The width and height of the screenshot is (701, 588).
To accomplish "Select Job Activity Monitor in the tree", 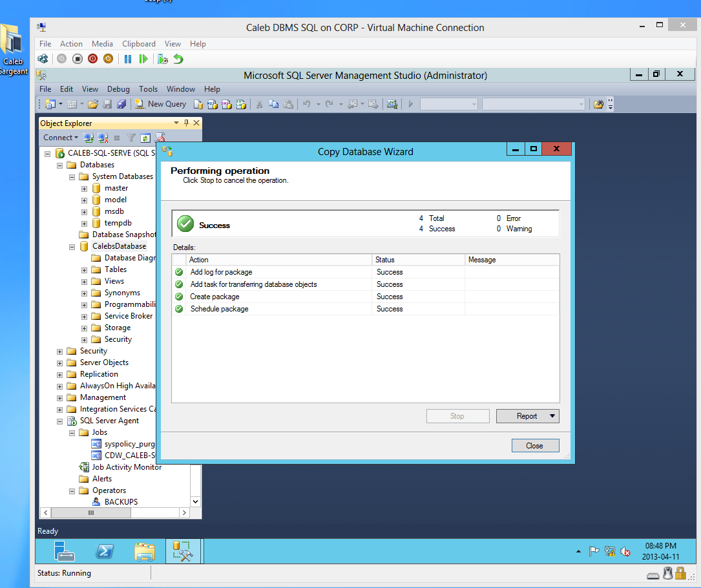I will (x=127, y=467).
